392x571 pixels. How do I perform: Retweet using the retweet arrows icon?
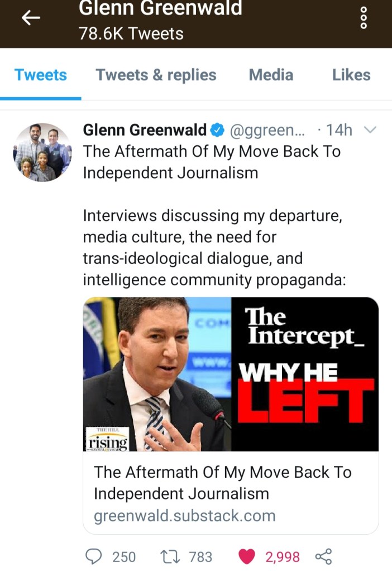[x=170, y=557]
